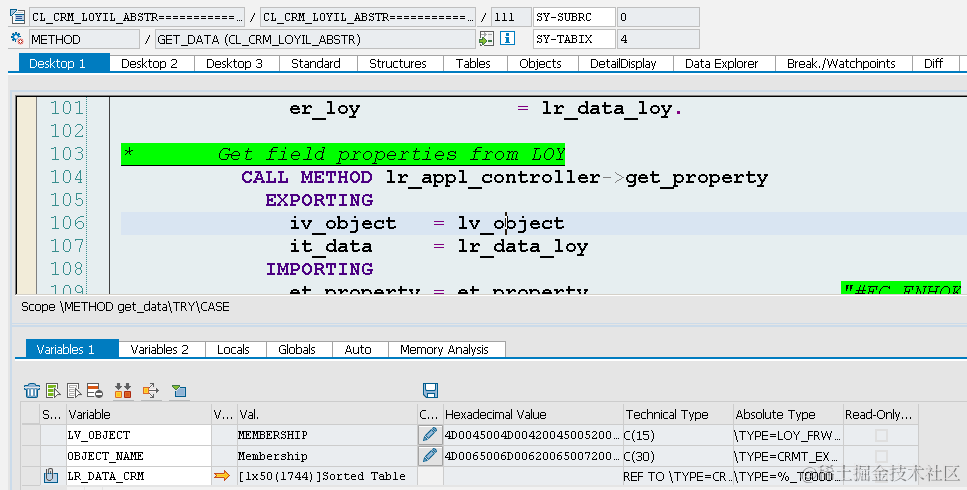Click the second CL_CRM_LOYIL_ABSTR include field
This screenshot has height=490, width=967.
[368, 17]
